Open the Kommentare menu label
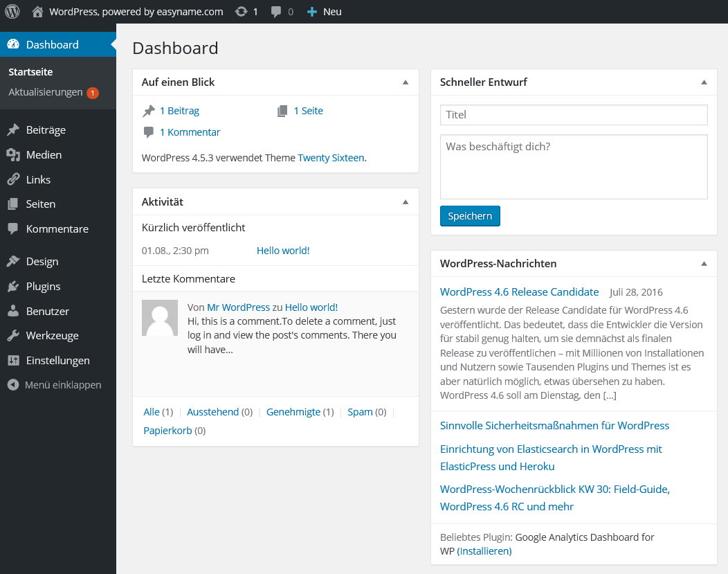Viewport: 728px width, 574px height. [x=57, y=229]
